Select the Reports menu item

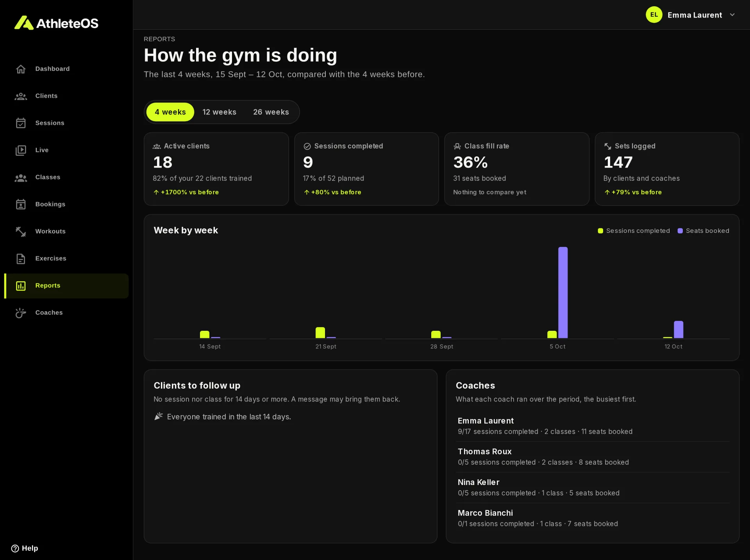pos(66,286)
